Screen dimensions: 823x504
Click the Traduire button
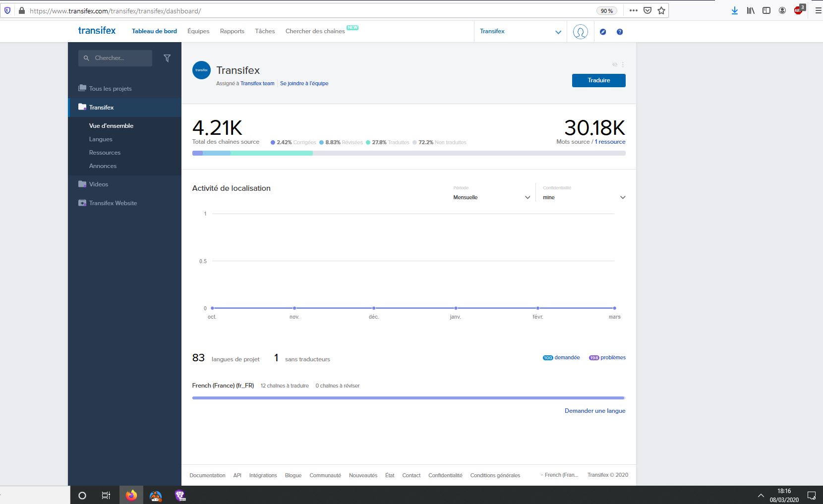(x=598, y=80)
